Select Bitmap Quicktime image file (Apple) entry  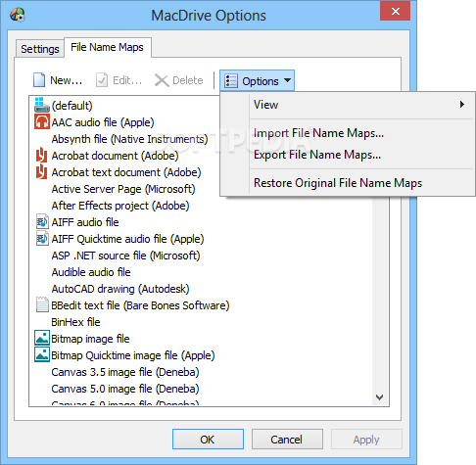pyautogui.click(x=133, y=355)
